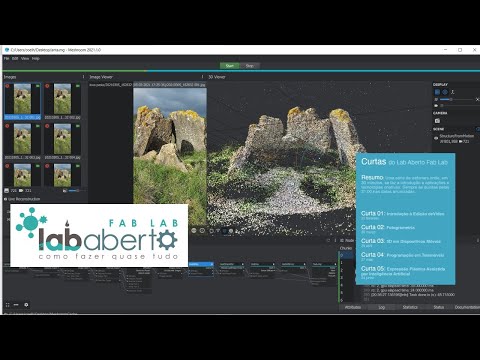The width and height of the screenshot is (480, 360).
Task: Select the blue-highlighted node in graph editor
Action: tap(201, 269)
